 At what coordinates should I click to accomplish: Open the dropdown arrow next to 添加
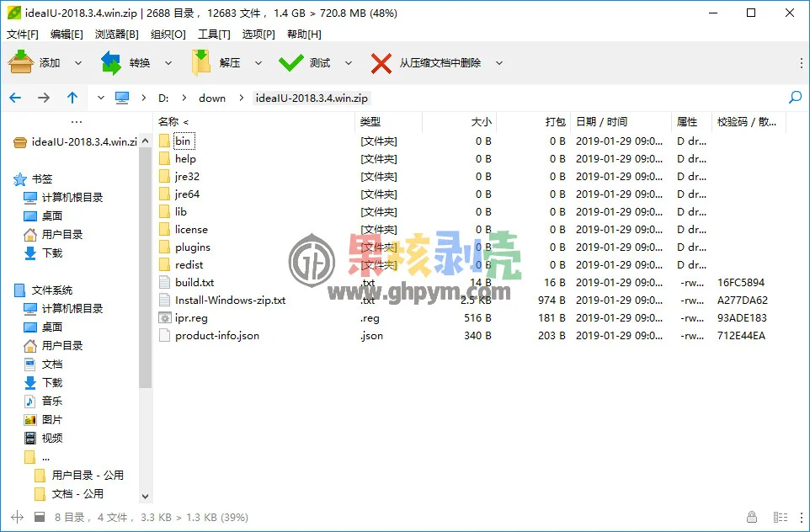coord(78,63)
